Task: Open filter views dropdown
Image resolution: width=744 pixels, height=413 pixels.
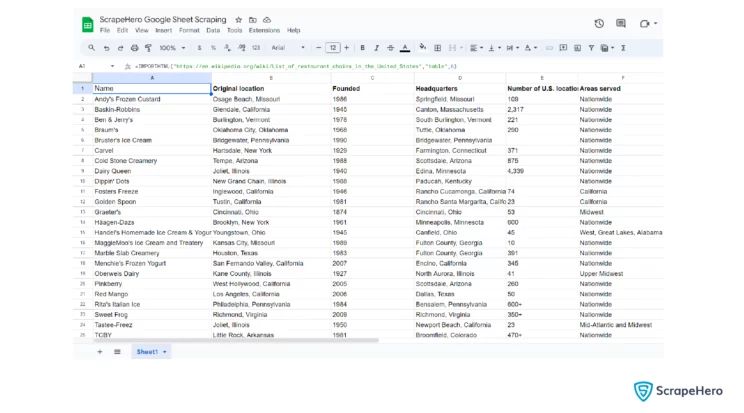Action: [x=607, y=48]
